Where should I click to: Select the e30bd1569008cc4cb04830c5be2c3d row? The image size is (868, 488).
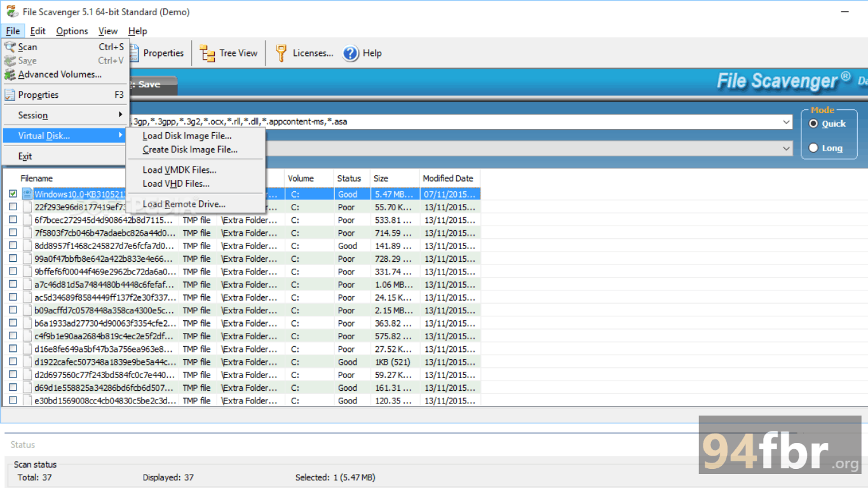coord(241,400)
